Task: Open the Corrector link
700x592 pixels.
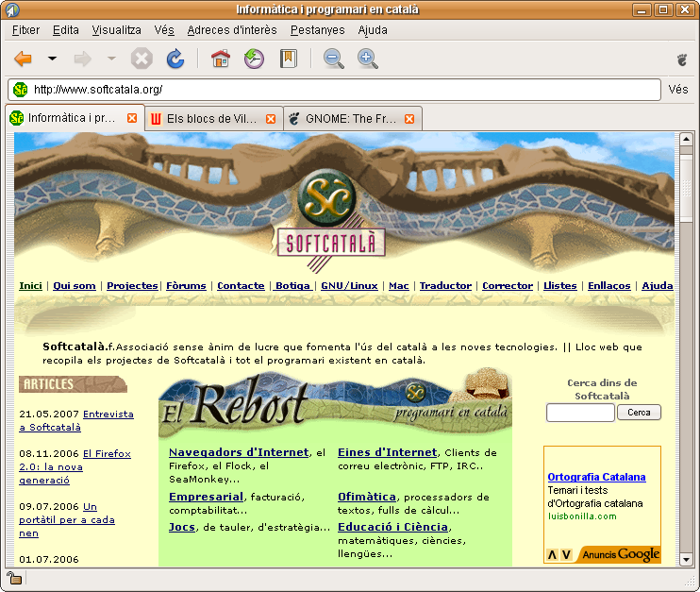Action: 508,285
